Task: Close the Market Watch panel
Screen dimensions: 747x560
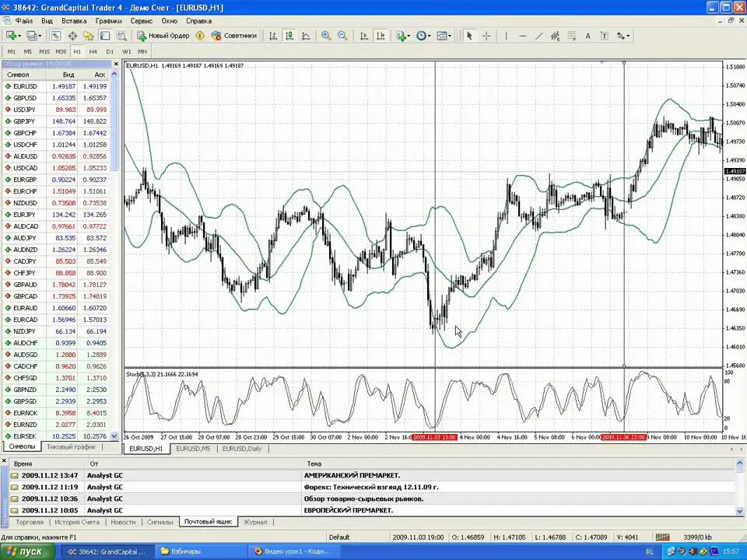Action: click(116, 64)
